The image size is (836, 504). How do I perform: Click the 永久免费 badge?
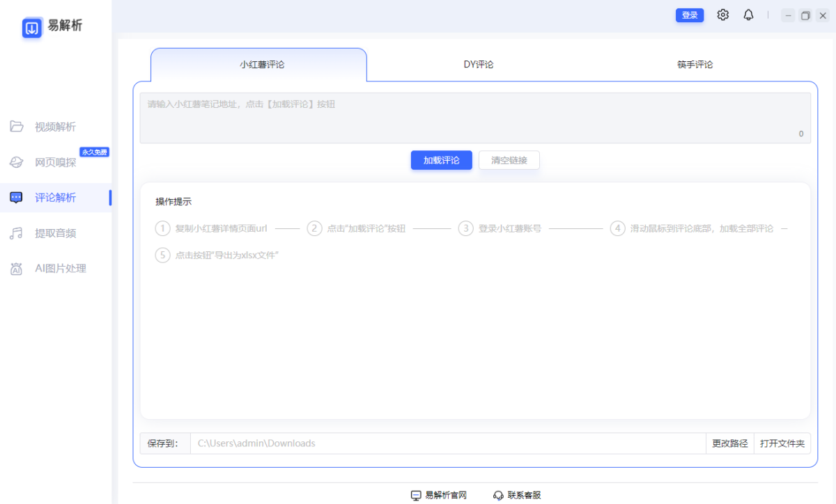tap(94, 152)
